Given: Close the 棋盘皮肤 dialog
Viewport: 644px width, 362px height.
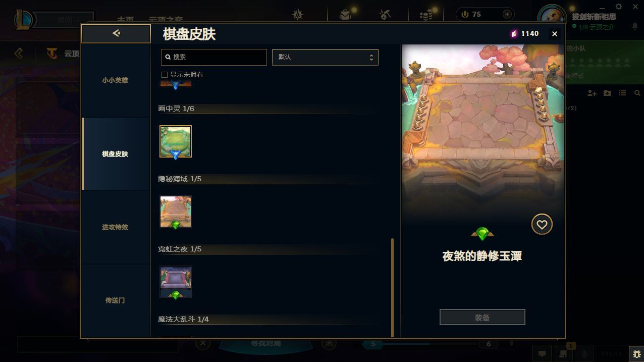Looking at the screenshot, I should coord(555,34).
